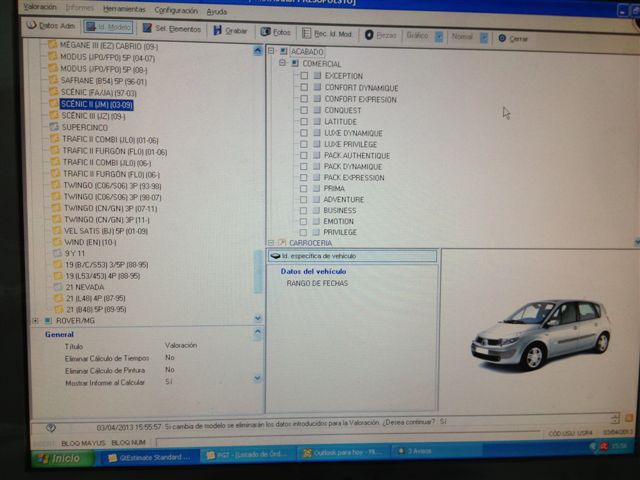The width and height of the screenshot is (640, 480).
Task: Select SCÉNIC II (JM) (03-09) model
Action: [x=97, y=104]
